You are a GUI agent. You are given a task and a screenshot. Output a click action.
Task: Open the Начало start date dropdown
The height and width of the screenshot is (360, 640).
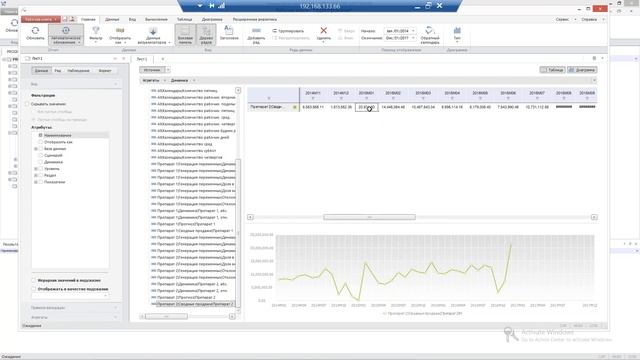[413, 31]
